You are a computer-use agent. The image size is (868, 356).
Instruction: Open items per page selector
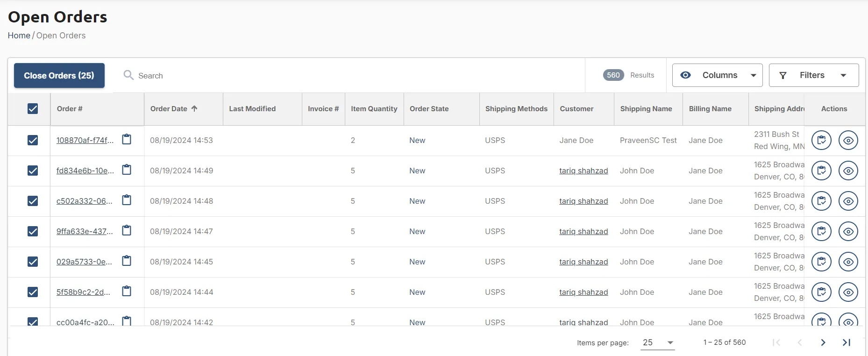[x=657, y=342]
